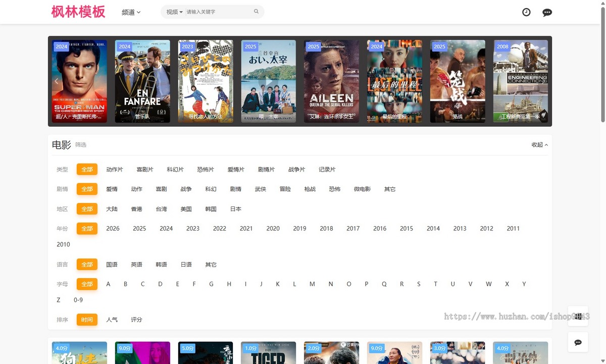Open the Aileen 连环杀手女王 poster
Image resolution: width=606 pixels, height=364 pixels.
pyautogui.click(x=331, y=81)
